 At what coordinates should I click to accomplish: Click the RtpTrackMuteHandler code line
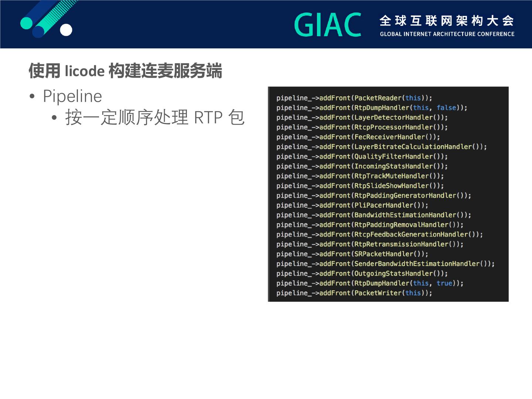tap(360, 176)
